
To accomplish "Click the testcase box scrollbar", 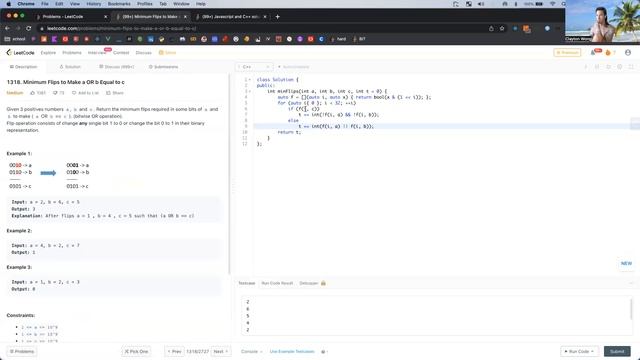I will click(x=631, y=309).
